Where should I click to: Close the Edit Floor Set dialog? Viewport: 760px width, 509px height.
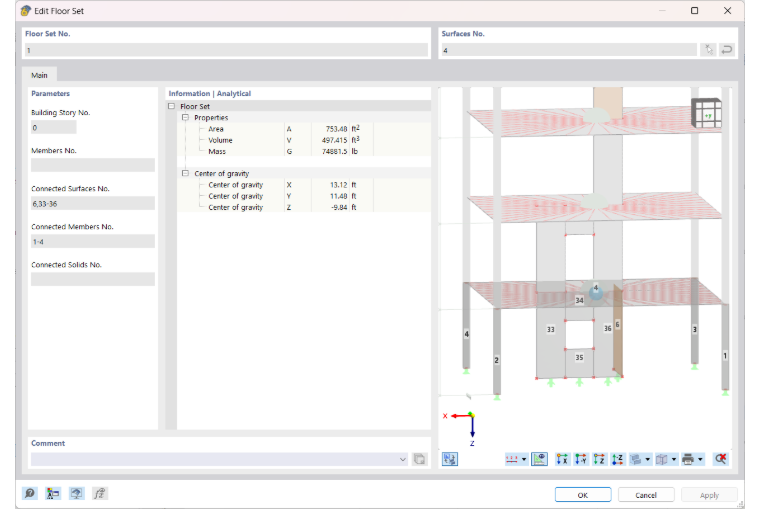pyautogui.click(x=728, y=11)
